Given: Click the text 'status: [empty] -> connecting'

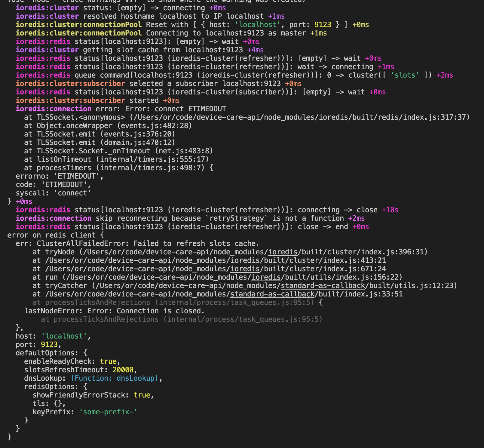Looking at the screenshot, I should click(144, 8).
